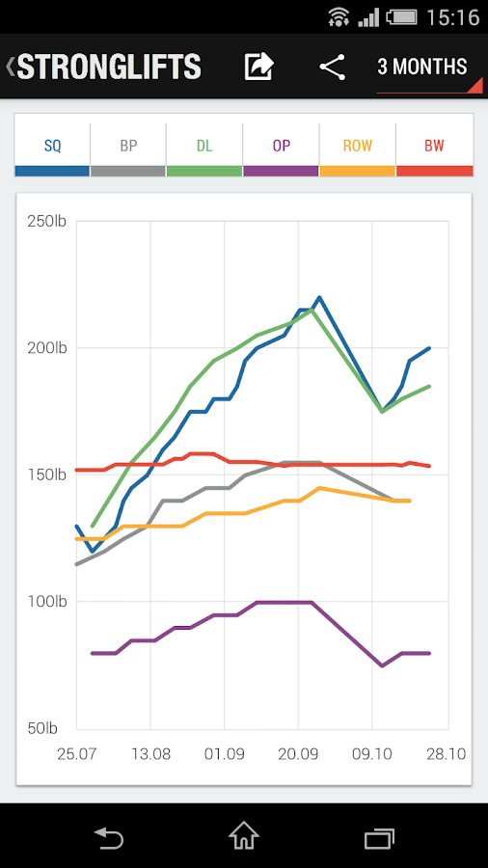Tap the share icon
Viewport: 488px width, 868px height.
coord(333,67)
